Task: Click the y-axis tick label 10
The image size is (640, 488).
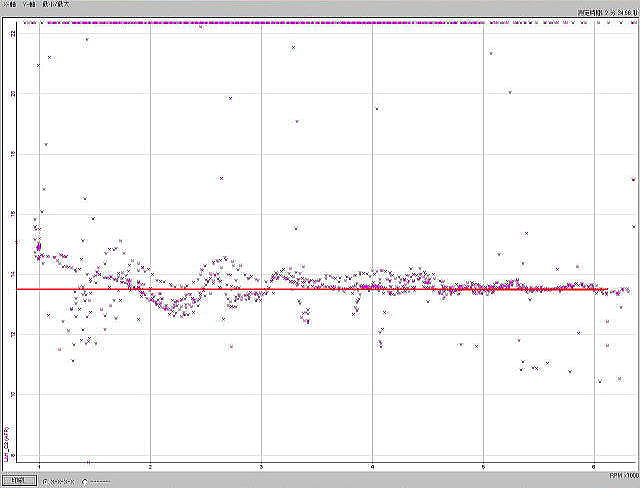Action: [13, 394]
